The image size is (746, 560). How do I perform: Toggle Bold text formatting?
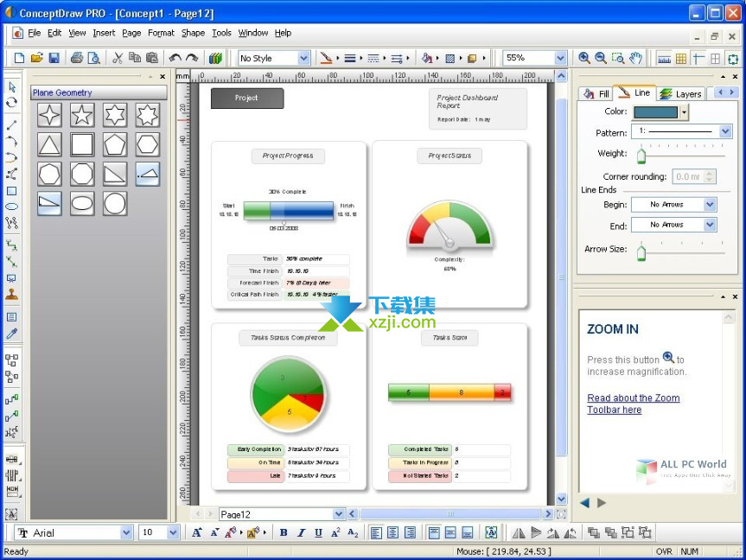284,533
